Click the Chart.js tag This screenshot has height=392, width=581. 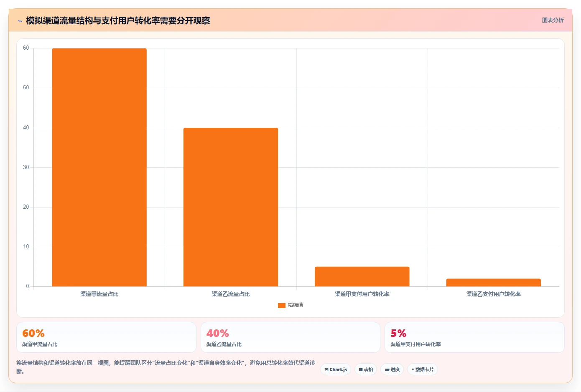(x=336, y=369)
